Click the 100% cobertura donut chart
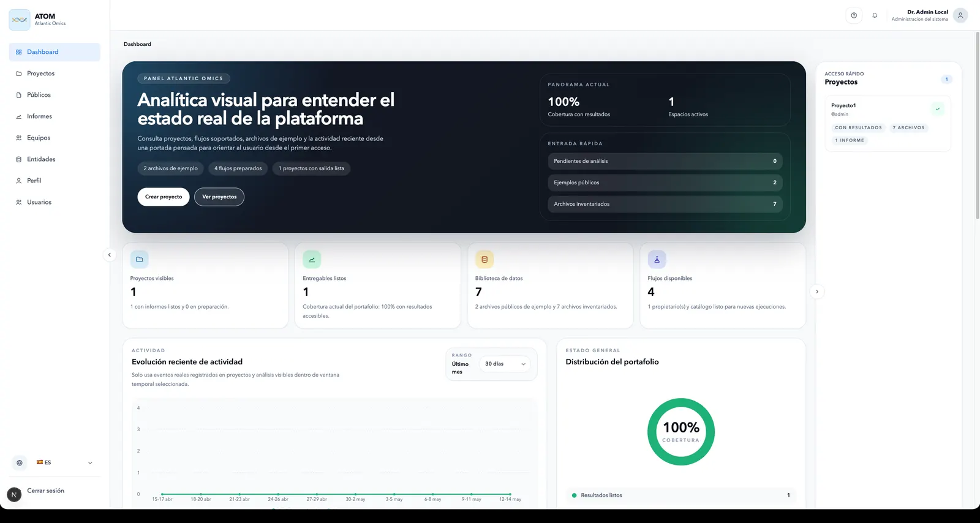This screenshot has height=523, width=980. [680, 432]
